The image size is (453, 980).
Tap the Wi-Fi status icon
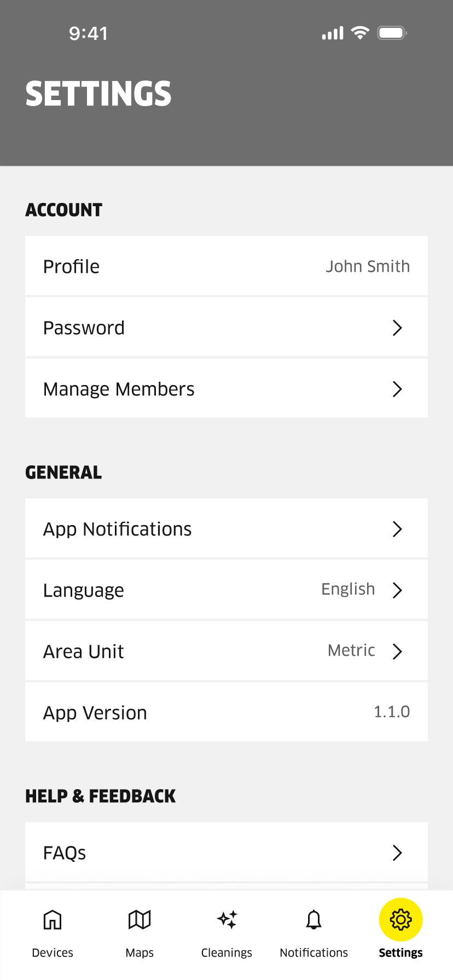point(360,33)
